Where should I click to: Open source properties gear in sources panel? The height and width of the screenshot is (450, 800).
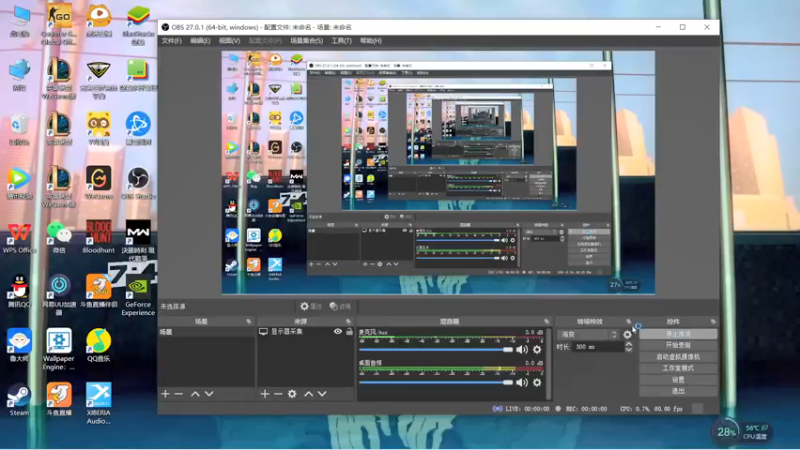click(292, 394)
